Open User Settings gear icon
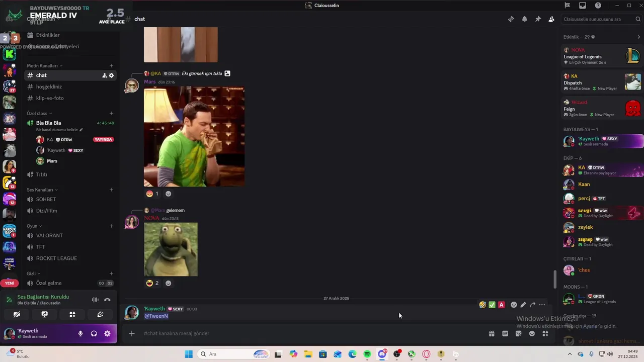The image size is (644, 362). click(107, 333)
